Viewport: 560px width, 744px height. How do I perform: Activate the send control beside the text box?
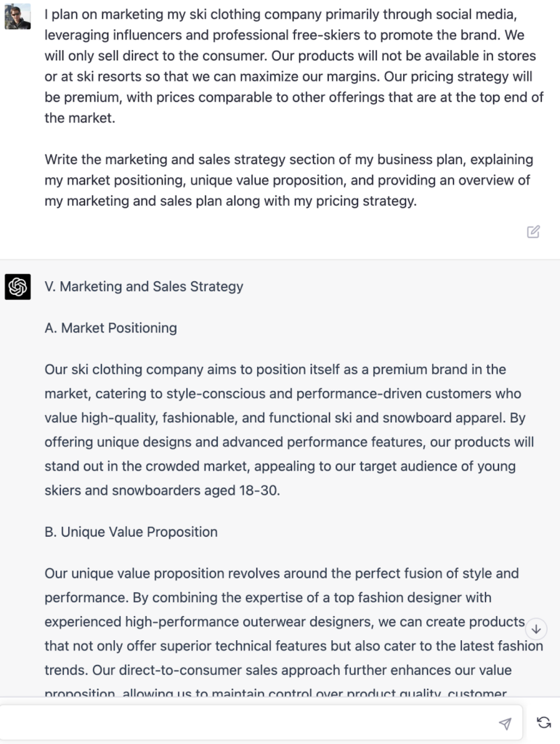504,721
